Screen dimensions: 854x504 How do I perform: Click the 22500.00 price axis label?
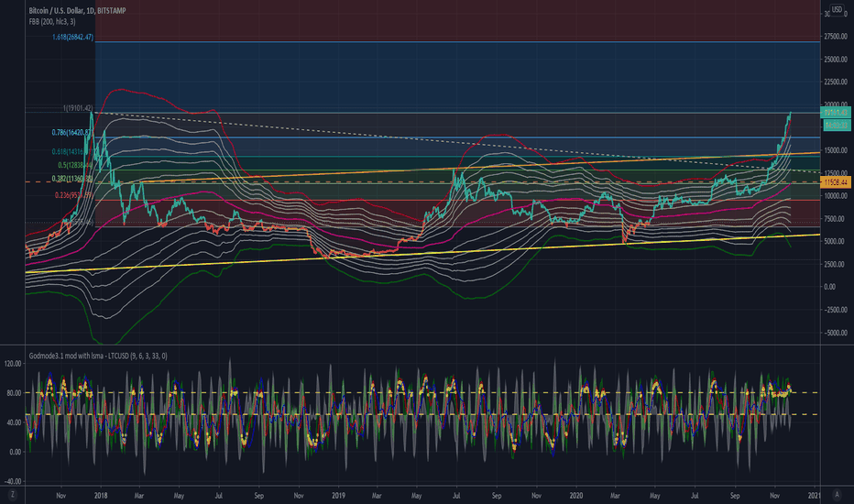[837, 82]
